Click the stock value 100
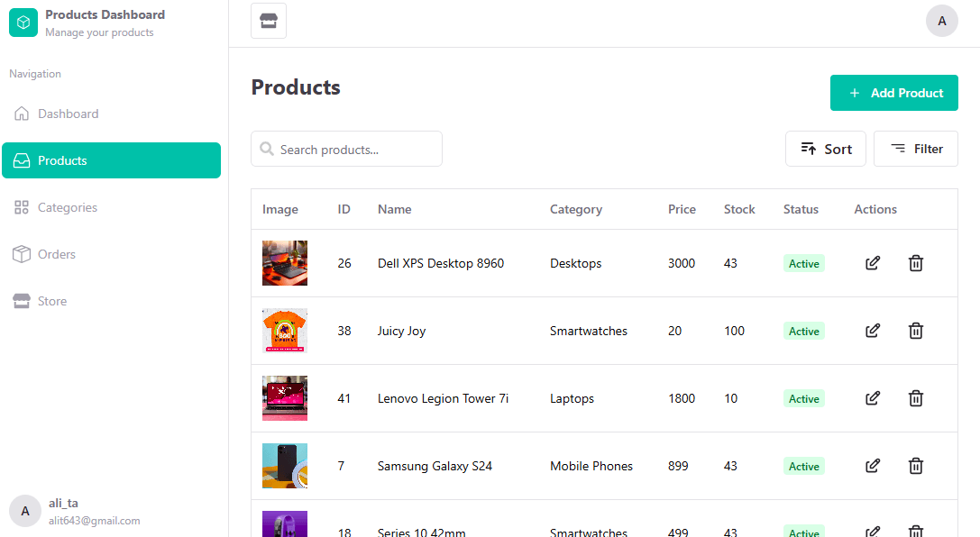Viewport: 980px width, 537px height. click(735, 331)
